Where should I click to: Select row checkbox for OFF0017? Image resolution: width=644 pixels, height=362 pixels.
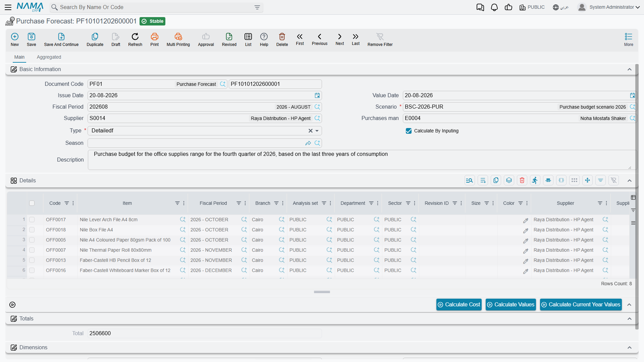[x=32, y=220]
